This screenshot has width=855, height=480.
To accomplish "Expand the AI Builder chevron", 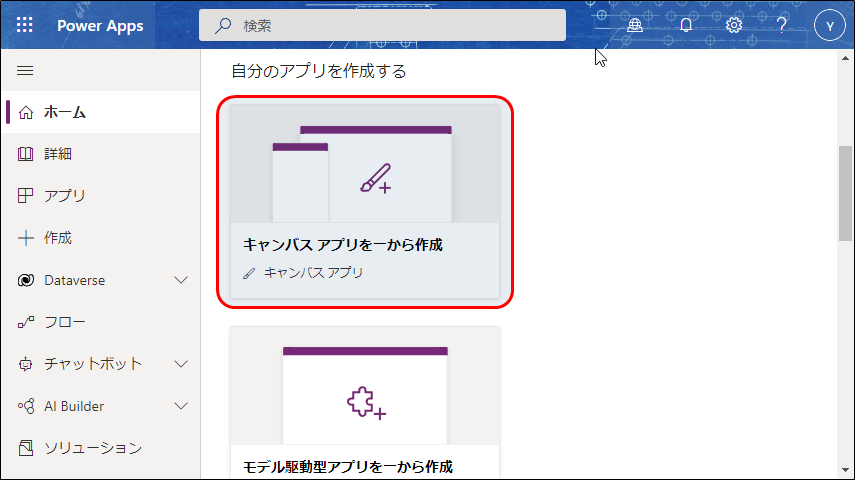I will (181, 406).
